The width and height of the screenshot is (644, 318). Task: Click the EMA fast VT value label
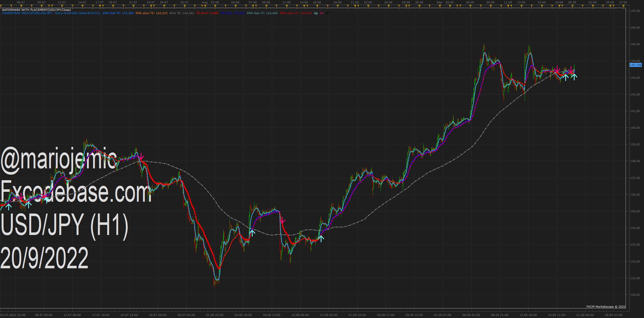coord(262,13)
